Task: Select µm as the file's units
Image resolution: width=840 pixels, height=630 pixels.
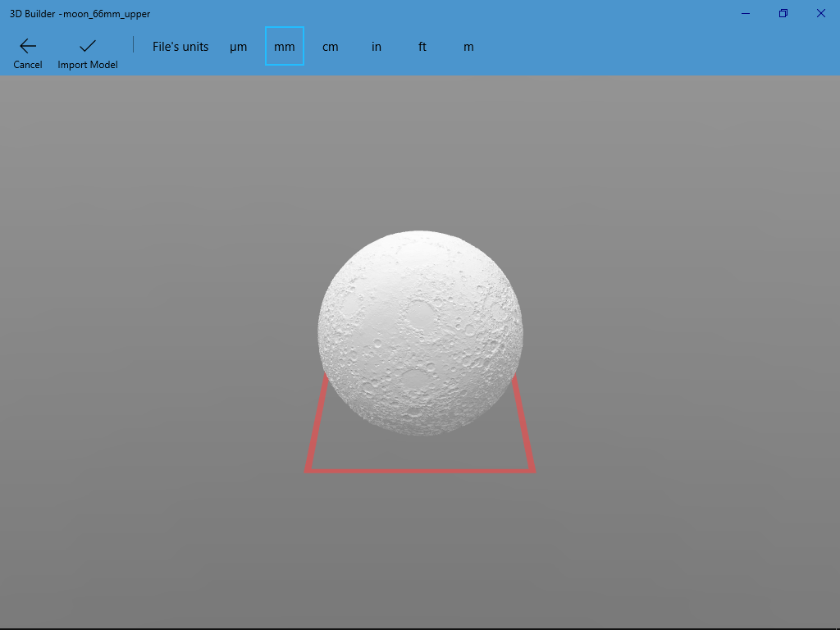Action: (x=238, y=47)
